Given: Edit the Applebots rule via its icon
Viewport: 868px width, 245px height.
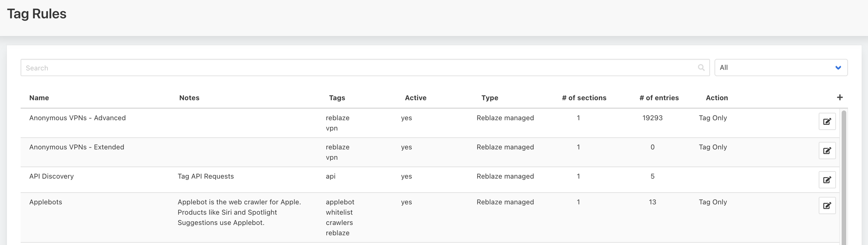Looking at the screenshot, I should pos(827,205).
